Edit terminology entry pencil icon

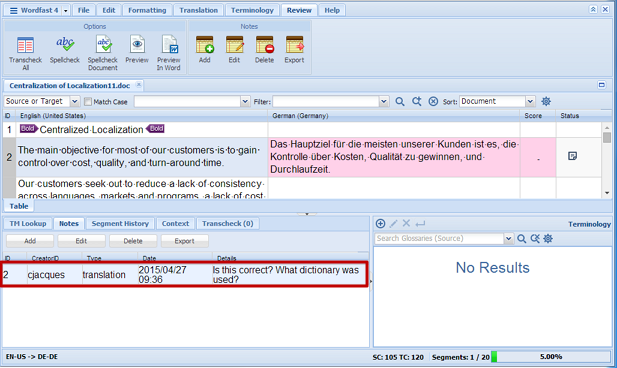click(x=393, y=224)
